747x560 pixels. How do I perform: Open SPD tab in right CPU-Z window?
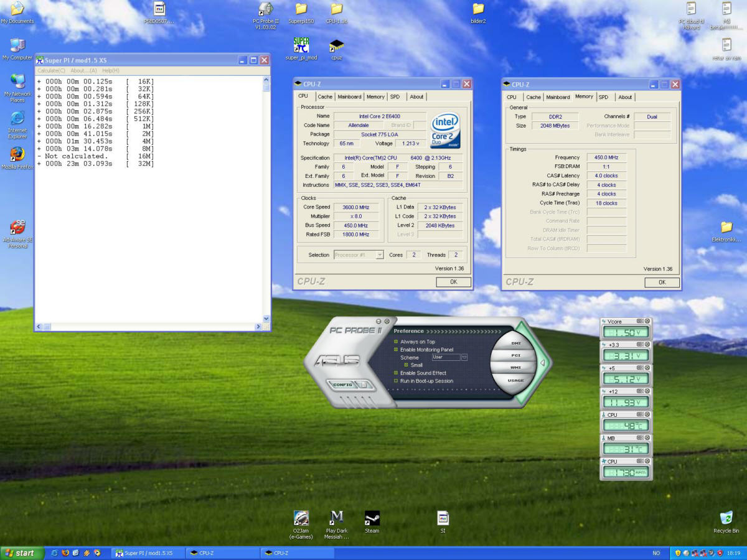604,97
